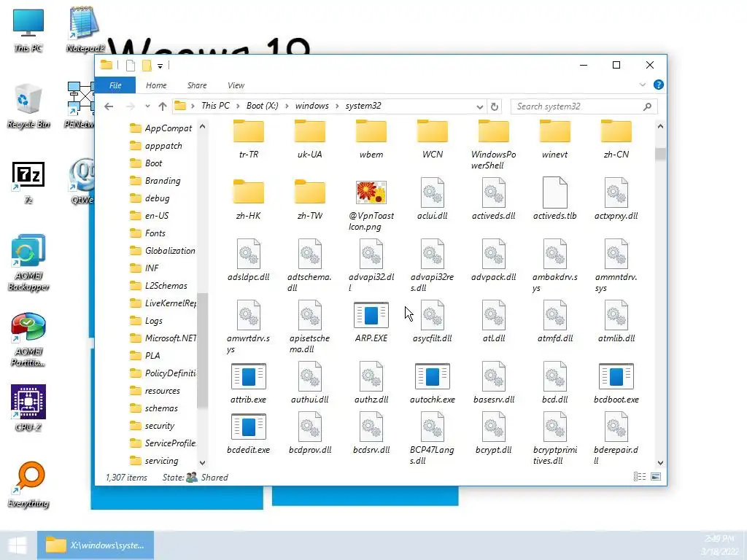Open the View ribbon tab
The image size is (747, 560).
[x=236, y=85]
